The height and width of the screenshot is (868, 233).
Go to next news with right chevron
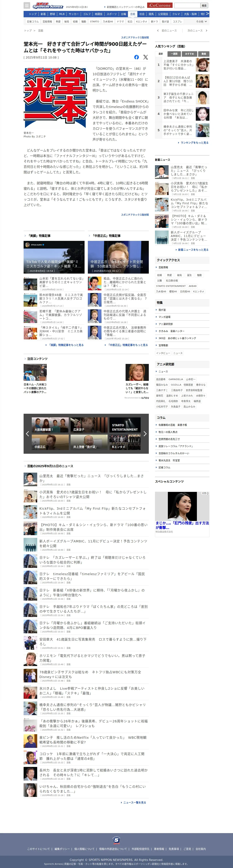pos(207,31)
